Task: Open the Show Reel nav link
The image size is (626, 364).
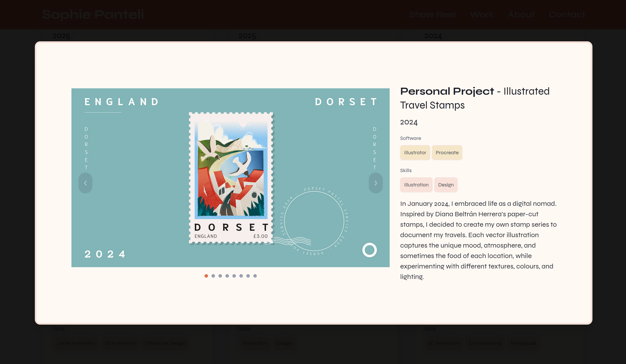Action: 432,14
